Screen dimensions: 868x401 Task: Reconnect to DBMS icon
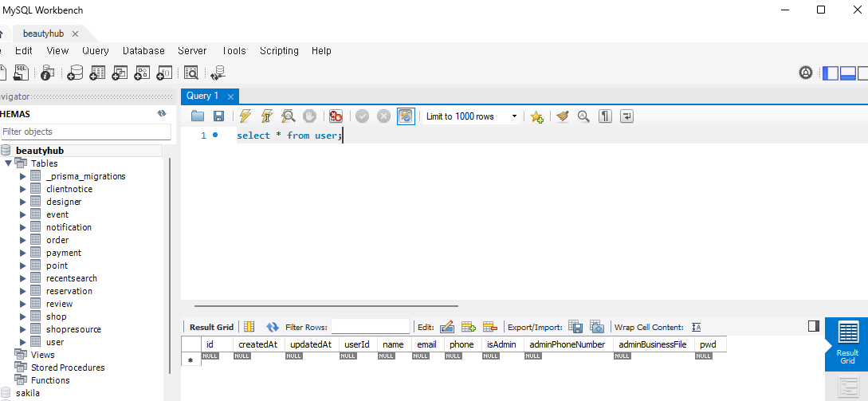click(x=218, y=73)
